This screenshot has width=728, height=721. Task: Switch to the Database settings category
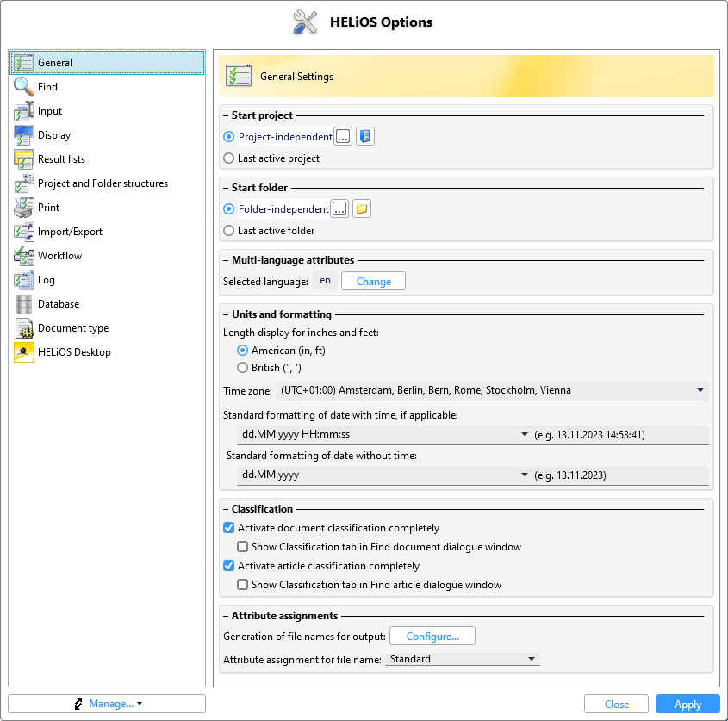click(107, 304)
